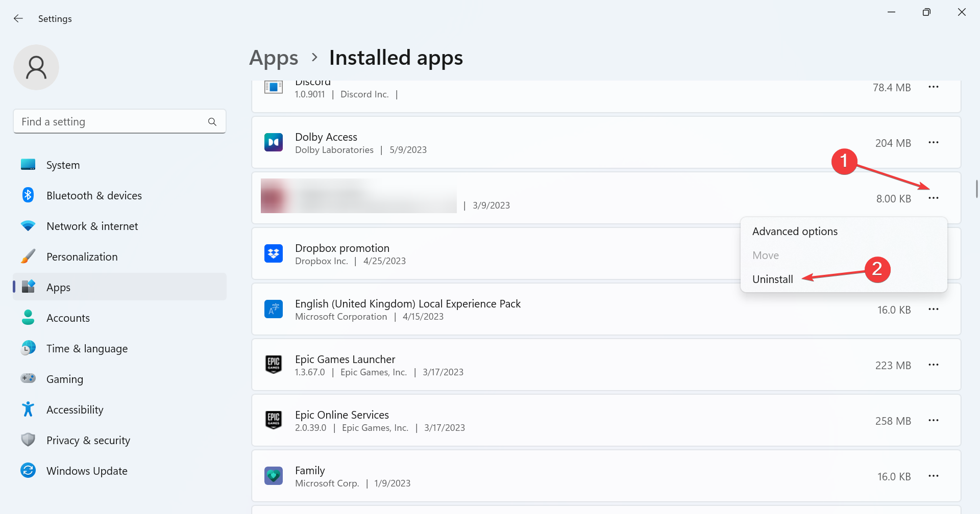Open more options for the 8.00 KB app

point(934,198)
